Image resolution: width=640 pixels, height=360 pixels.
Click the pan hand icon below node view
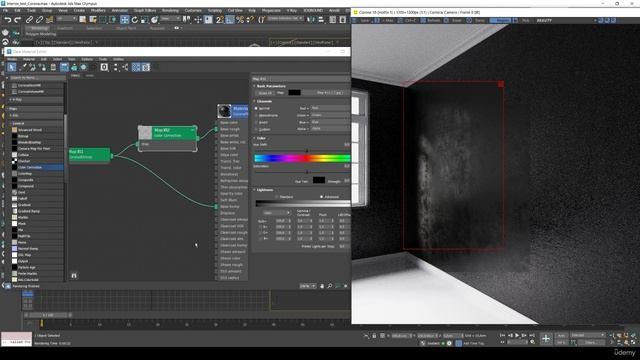322,286
